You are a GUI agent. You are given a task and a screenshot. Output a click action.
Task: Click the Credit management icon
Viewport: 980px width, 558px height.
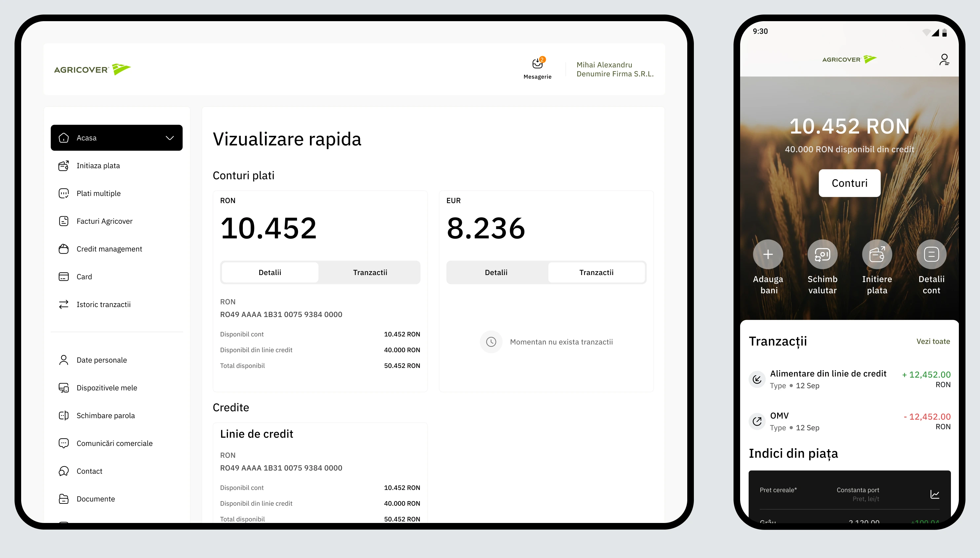[x=63, y=249]
